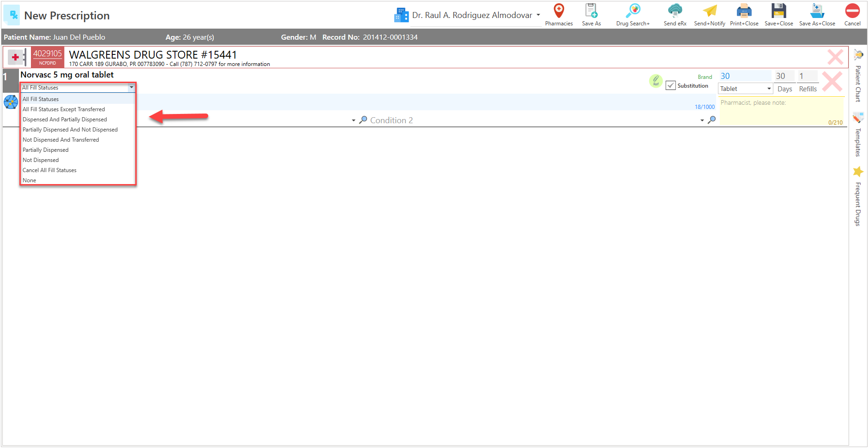This screenshot has height=448, width=868.
Task: Click the Days field showing 30
Action: 784,76
